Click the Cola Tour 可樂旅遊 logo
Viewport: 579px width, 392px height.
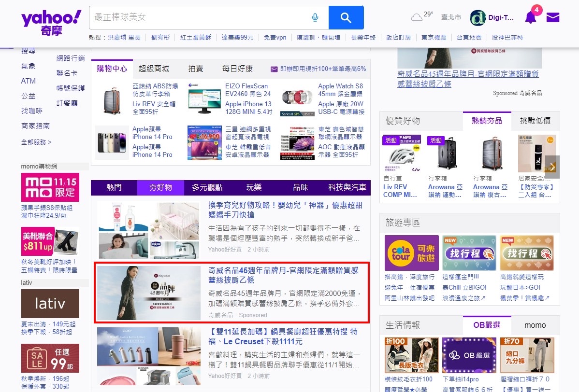(411, 253)
